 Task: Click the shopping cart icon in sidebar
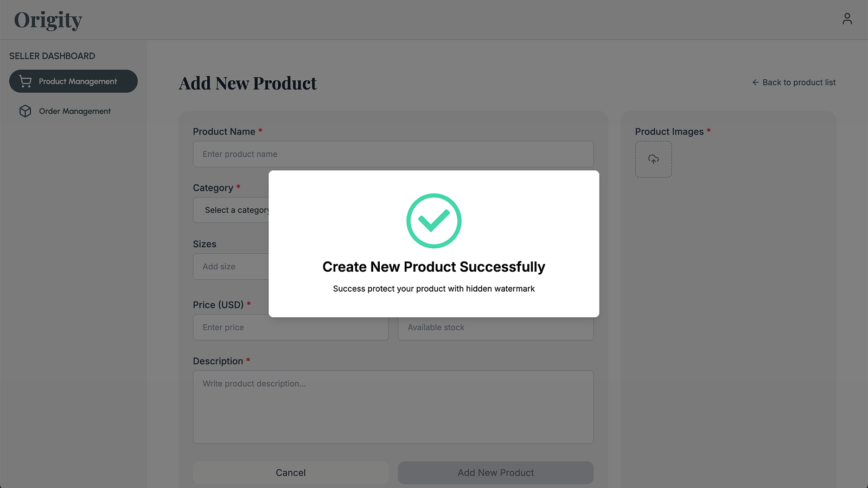coord(25,81)
